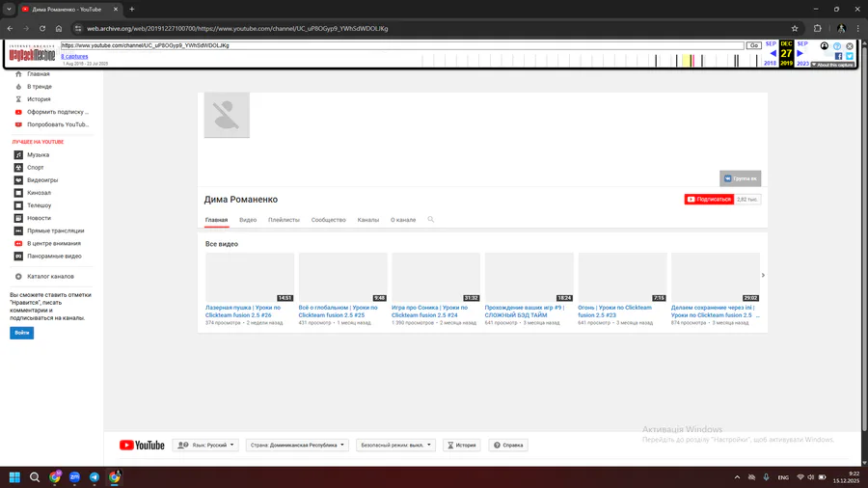The width and height of the screenshot is (868, 488).
Task: Open the 9:48 video thumbnail
Action: (342, 277)
